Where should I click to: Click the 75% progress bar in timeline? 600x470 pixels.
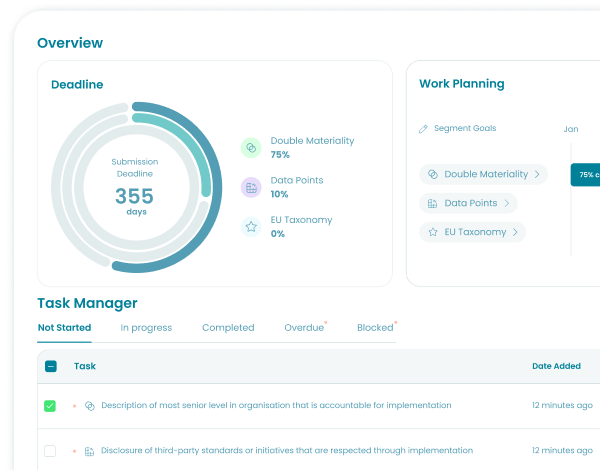coord(585,175)
